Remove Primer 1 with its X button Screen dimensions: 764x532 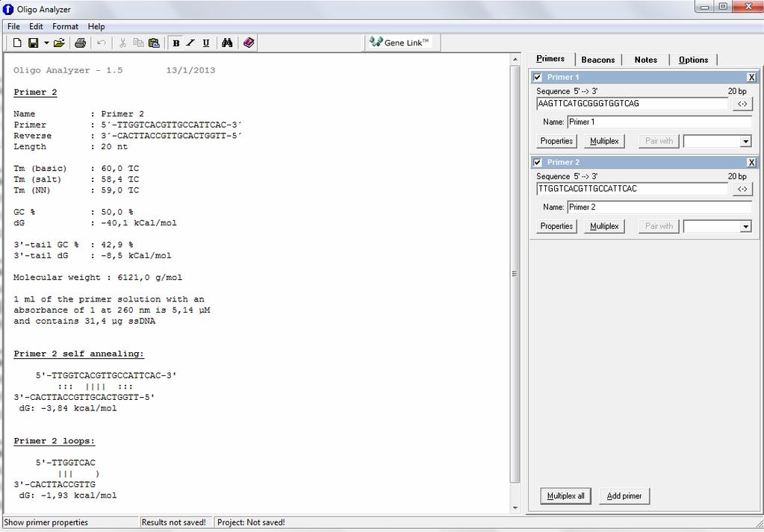pyautogui.click(x=752, y=77)
